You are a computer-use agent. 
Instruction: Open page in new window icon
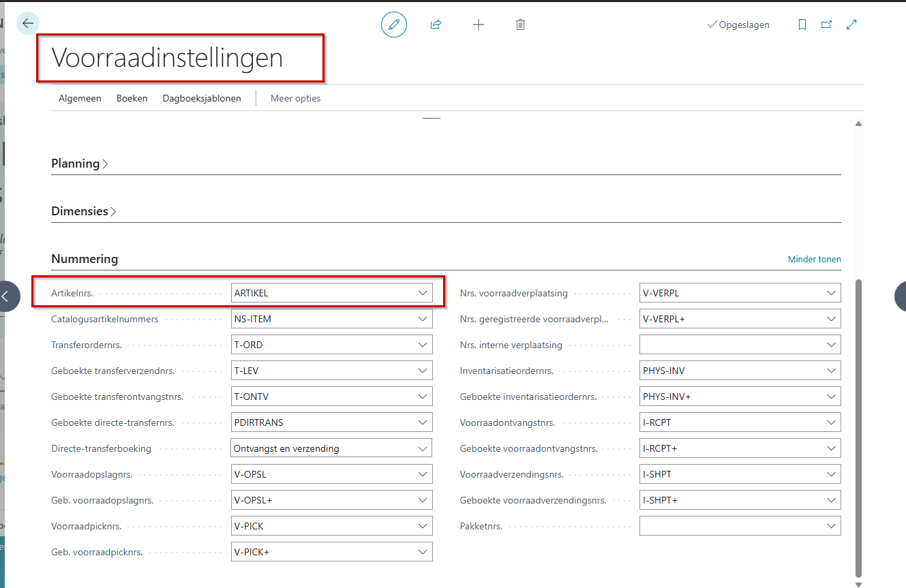coord(826,25)
